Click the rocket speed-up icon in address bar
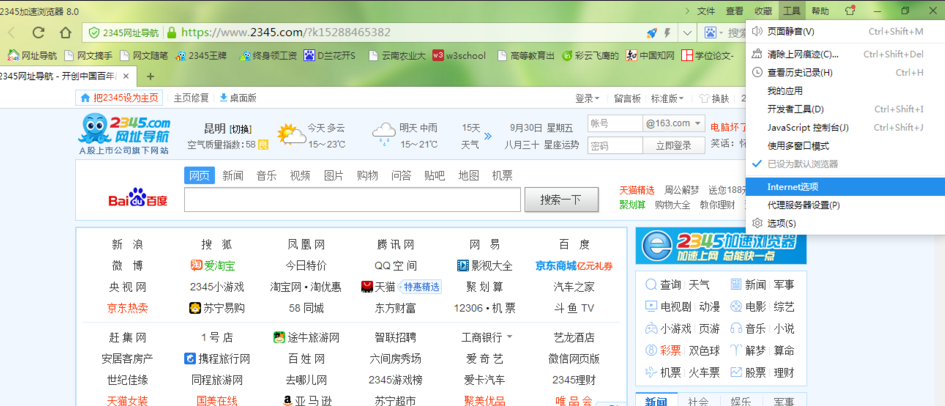 pyautogui.click(x=652, y=32)
